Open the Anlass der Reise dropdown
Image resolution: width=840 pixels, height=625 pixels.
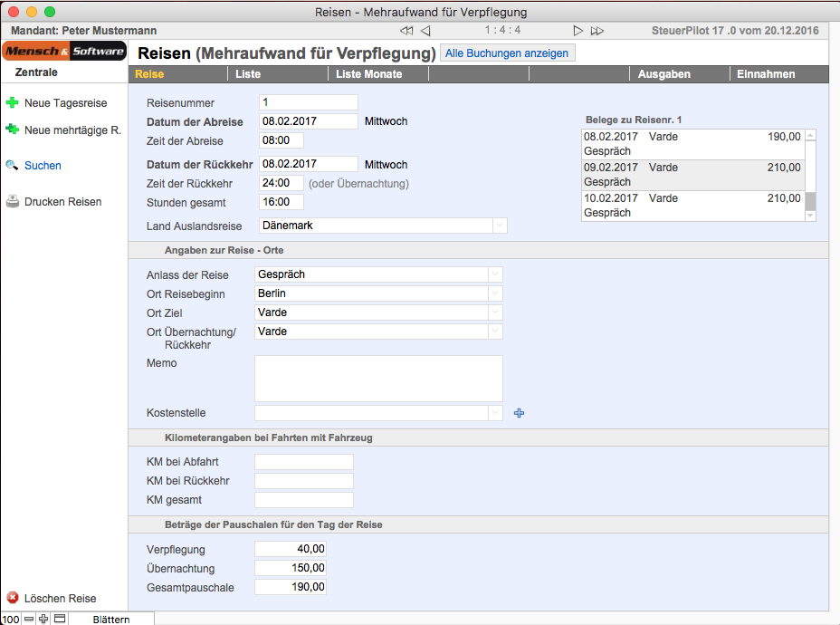(495, 274)
